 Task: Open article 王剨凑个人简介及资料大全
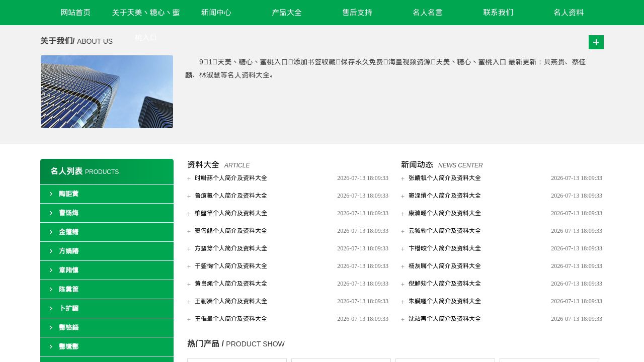[x=231, y=301]
